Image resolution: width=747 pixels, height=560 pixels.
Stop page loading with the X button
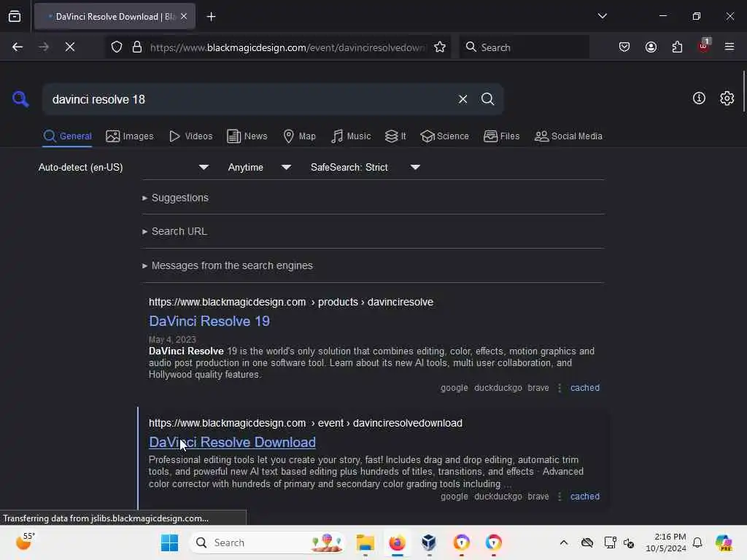[x=69, y=47]
